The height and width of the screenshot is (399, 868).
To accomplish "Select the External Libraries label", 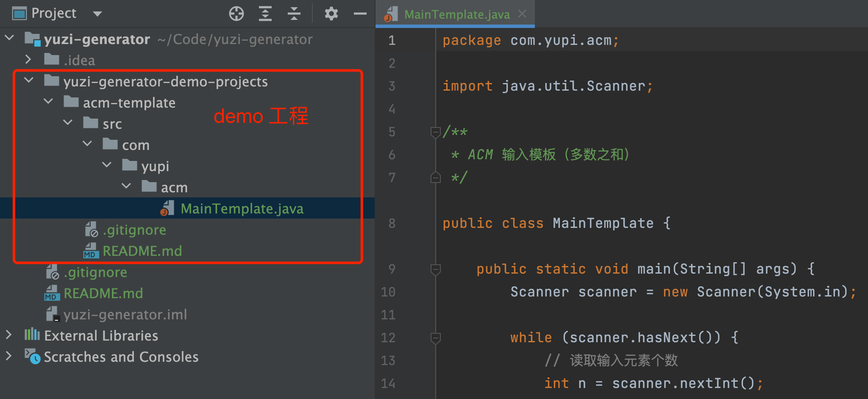I will 101,335.
